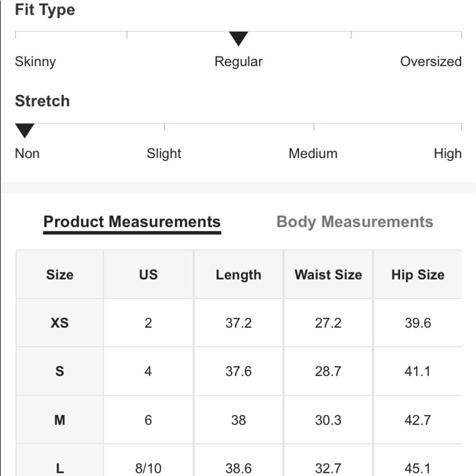Click the Skinny fit label
Viewport: 476px width, 476px height.
tap(36, 61)
